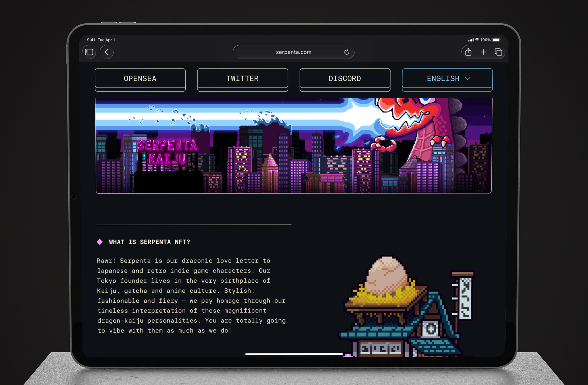
Task: Reload the serpenta.com page
Action: coord(347,52)
